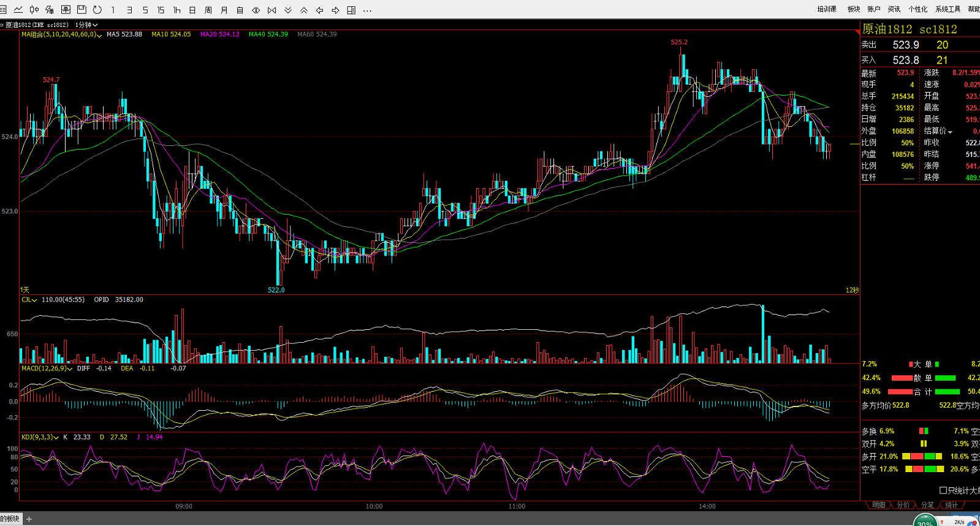Select the 15-minute period button
Image resolution: width=980 pixels, height=526 pixels.
[161, 10]
